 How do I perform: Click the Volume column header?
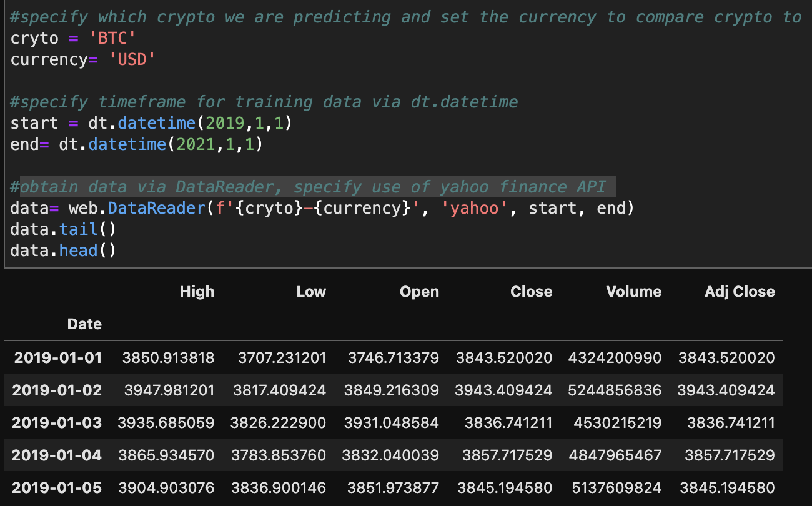click(x=633, y=291)
